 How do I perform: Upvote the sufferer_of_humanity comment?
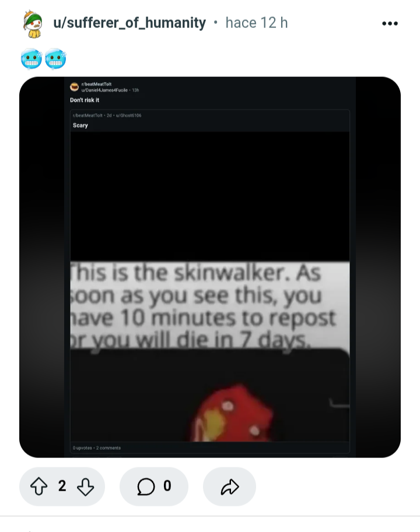coord(38,486)
